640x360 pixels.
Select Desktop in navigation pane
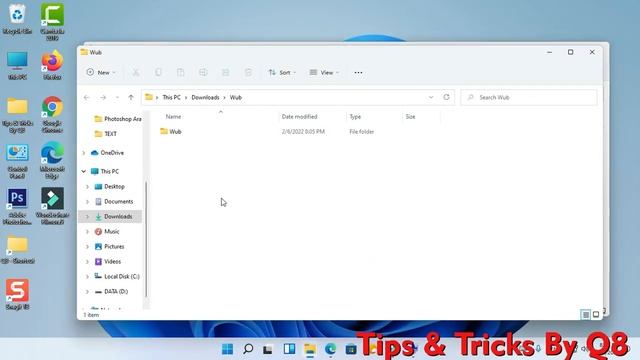pyautogui.click(x=109, y=187)
